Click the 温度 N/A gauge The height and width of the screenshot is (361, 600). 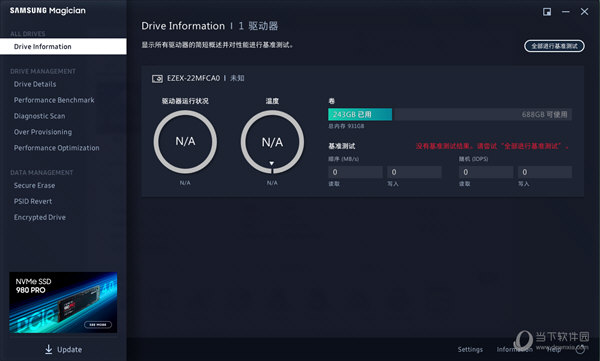pos(272,142)
